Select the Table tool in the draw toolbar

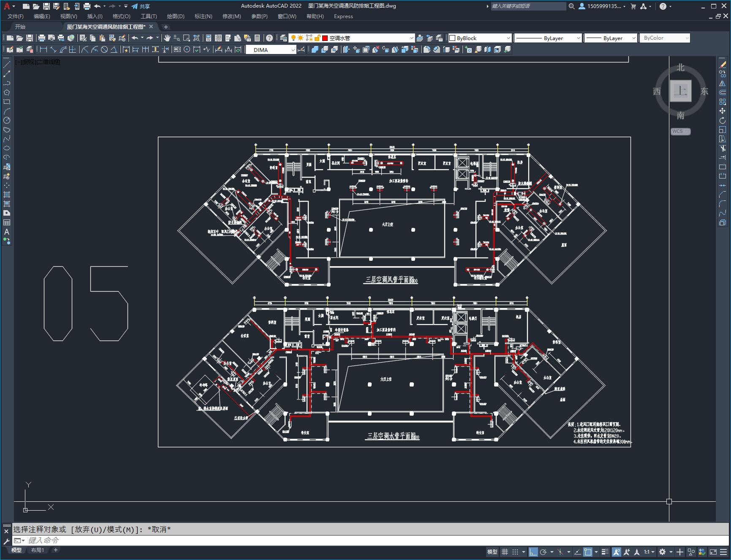(7, 222)
